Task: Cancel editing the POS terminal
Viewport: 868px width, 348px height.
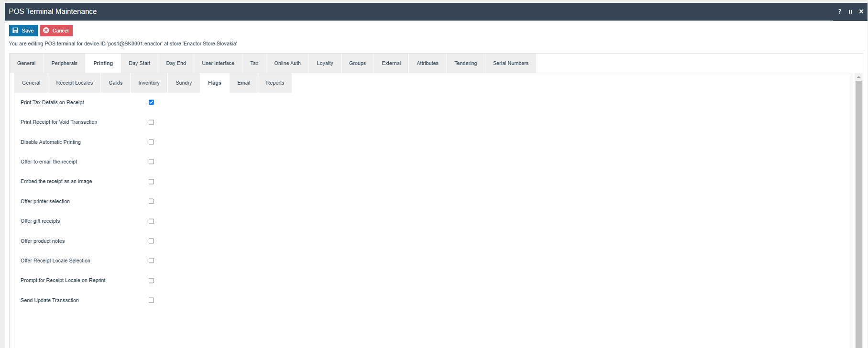Action: [x=56, y=31]
